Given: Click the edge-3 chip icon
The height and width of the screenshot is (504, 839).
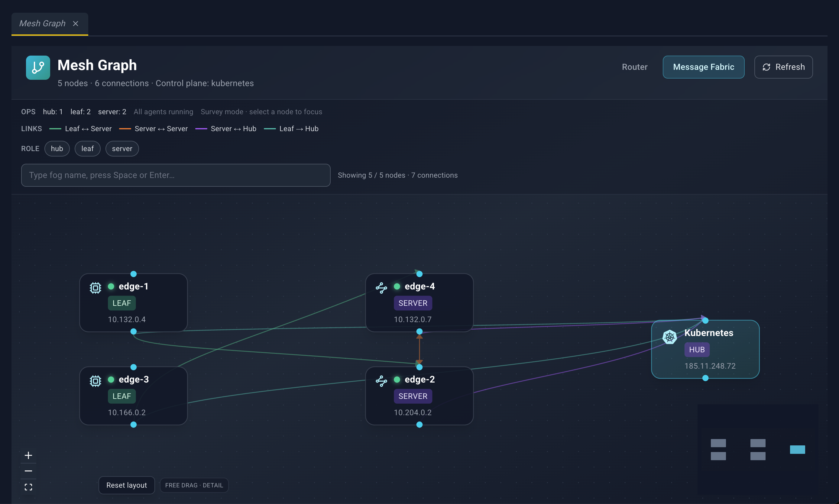Looking at the screenshot, I should [x=96, y=381].
